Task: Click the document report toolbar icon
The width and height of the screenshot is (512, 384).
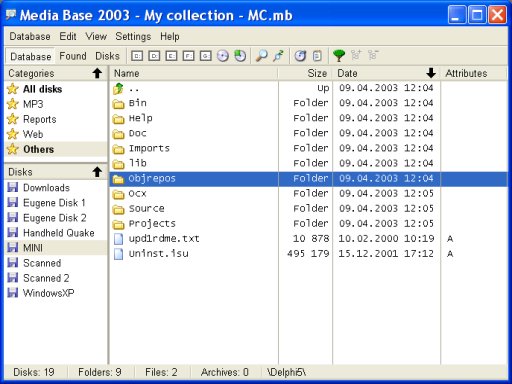Action: coord(317,56)
